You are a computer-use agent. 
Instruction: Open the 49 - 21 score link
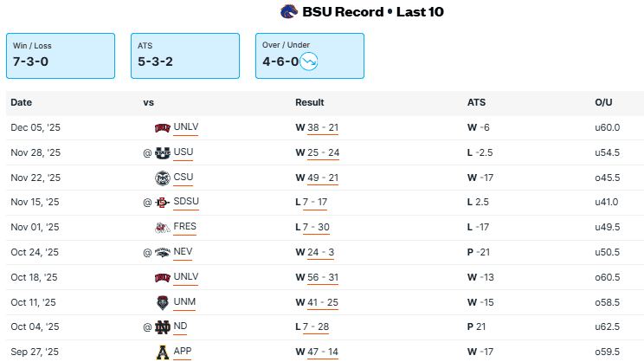pos(322,178)
